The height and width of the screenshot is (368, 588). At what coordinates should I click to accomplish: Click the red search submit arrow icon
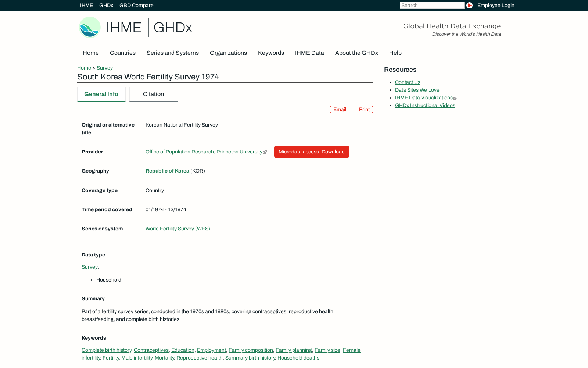click(x=469, y=5)
